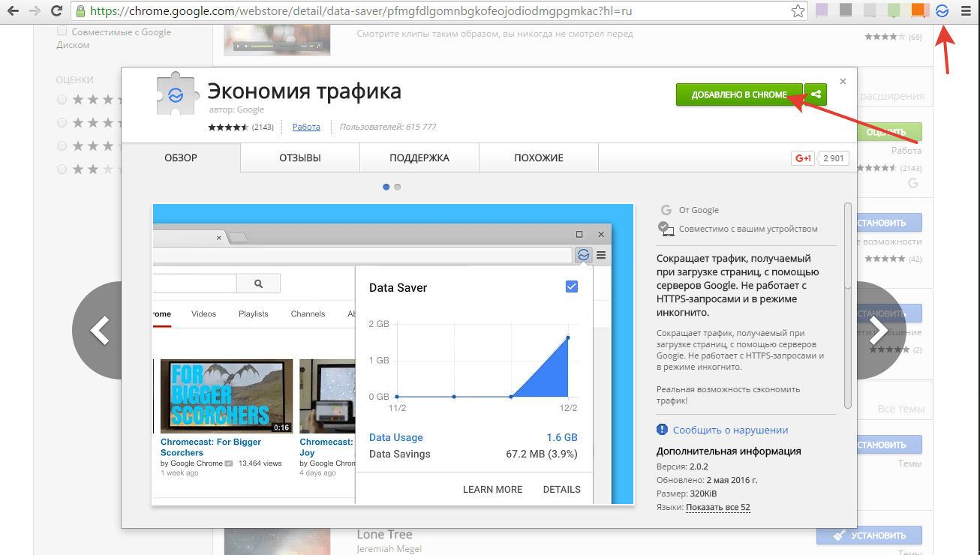The image size is (980, 555).
Task: Click the Версия: 2.0.2 text
Action: click(x=681, y=466)
